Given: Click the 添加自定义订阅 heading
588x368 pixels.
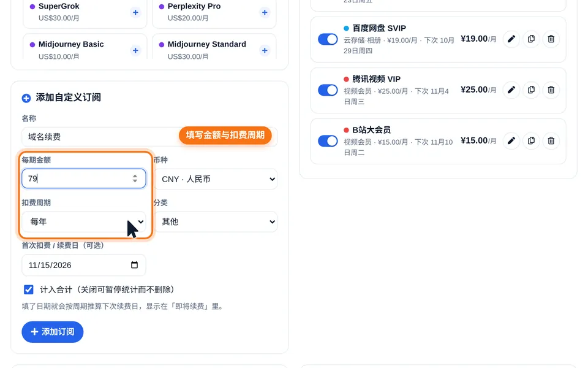Looking at the screenshot, I should tap(68, 98).
